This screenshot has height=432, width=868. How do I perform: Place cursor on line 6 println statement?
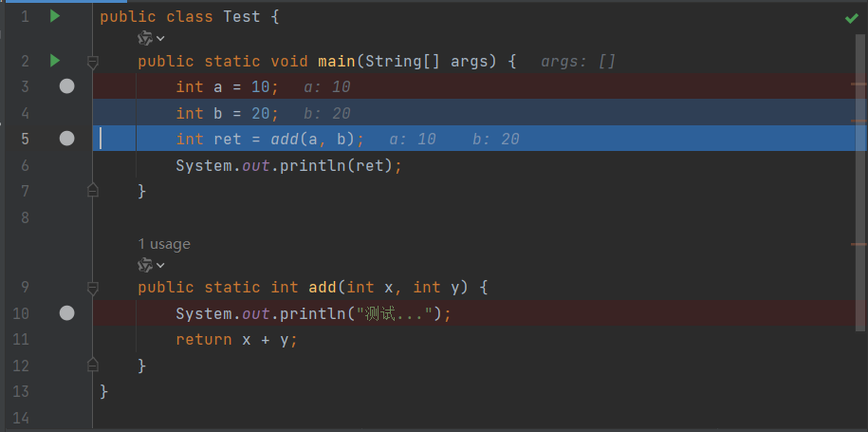(288, 165)
